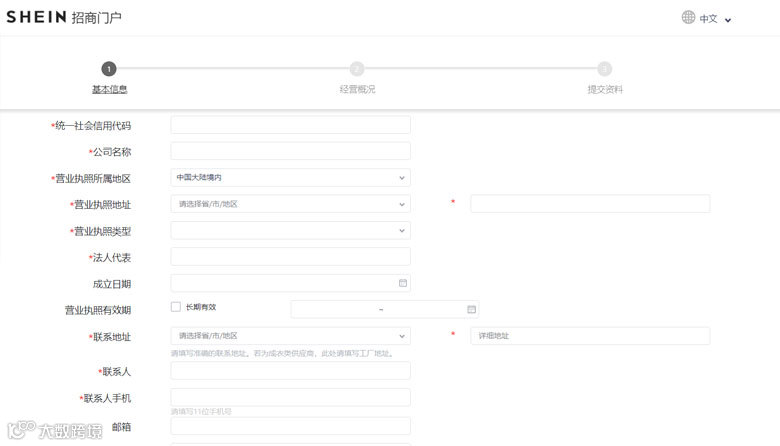Click the 法人代表 label
Image resolution: width=780 pixels, height=446 pixels.
tap(111, 258)
